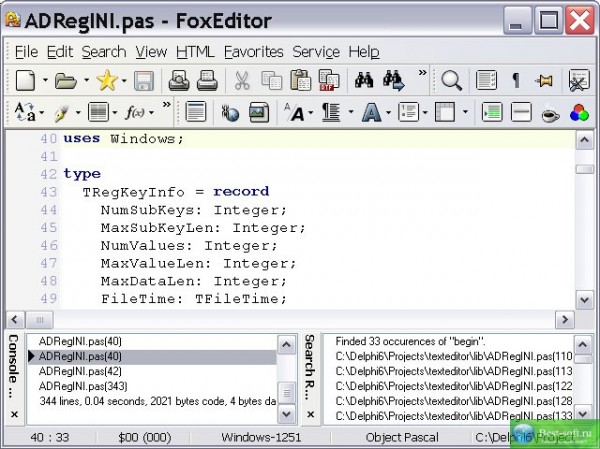
Task: Insert a horizontal rule with the line icon
Action: (521, 113)
